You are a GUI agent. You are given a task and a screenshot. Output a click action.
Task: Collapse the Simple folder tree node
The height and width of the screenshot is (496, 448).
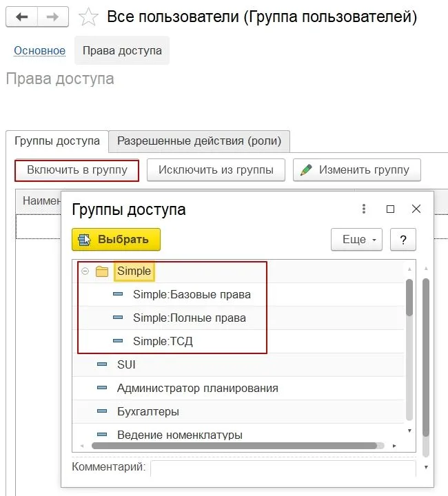(85, 271)
